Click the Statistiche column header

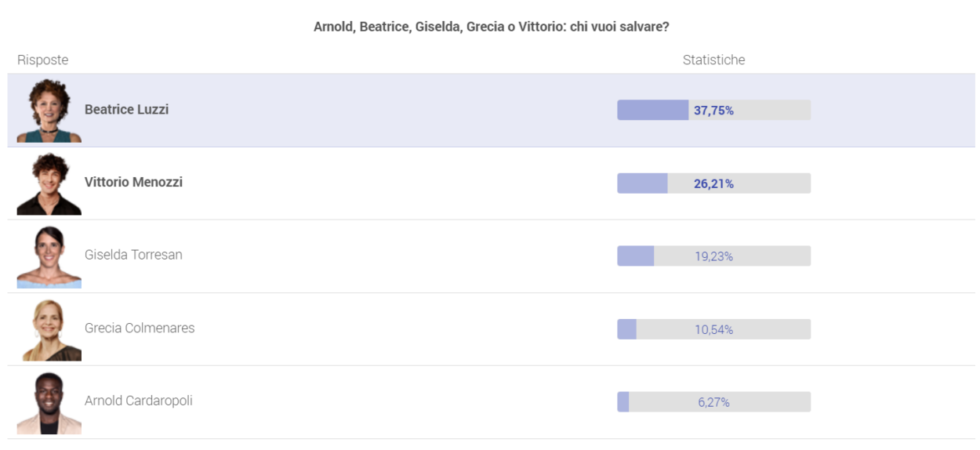point(713,60)
